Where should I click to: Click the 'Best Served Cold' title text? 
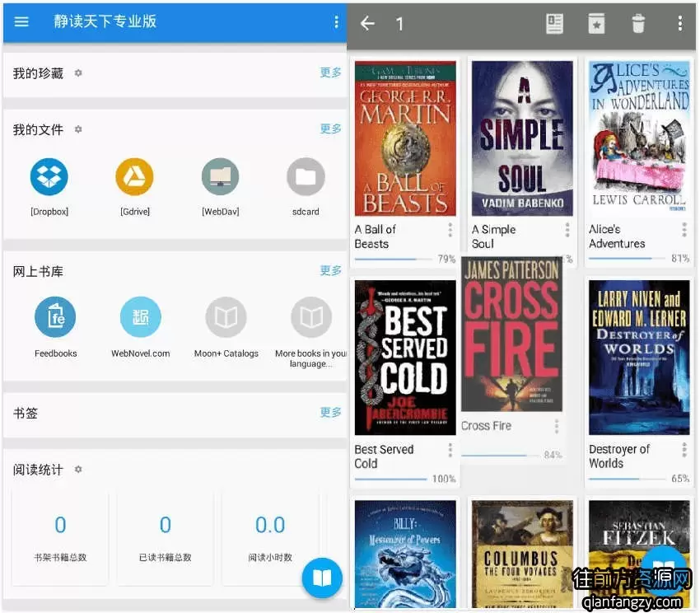click(x=384, y=456)
